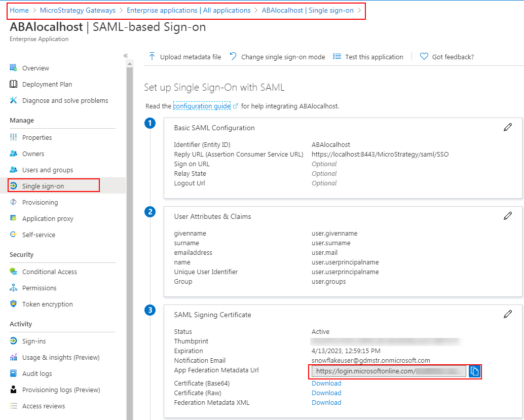
Task: Download the Certificate (Base64)
Action: 326,383
